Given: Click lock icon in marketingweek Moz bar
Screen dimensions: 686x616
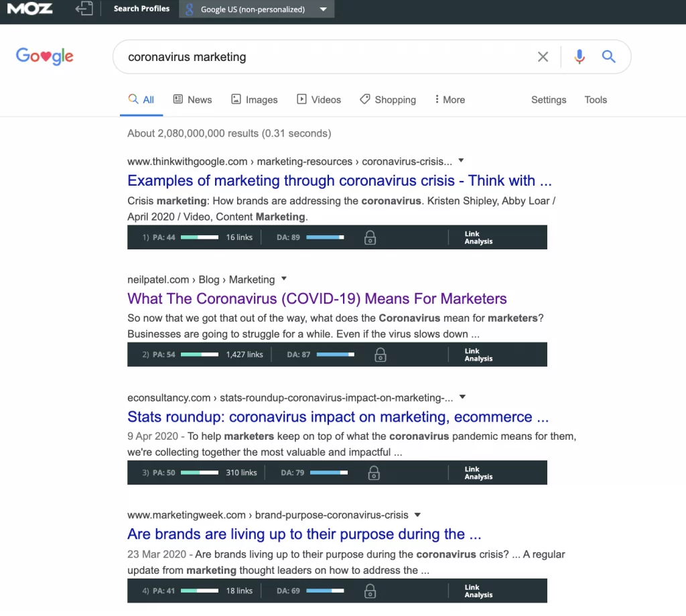Looking at the screenshot, I should [369, 591].
